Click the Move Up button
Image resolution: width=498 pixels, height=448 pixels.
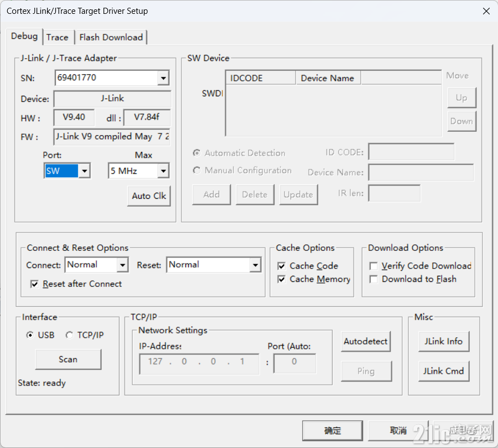pyautogui.click(x=461, y=97)
